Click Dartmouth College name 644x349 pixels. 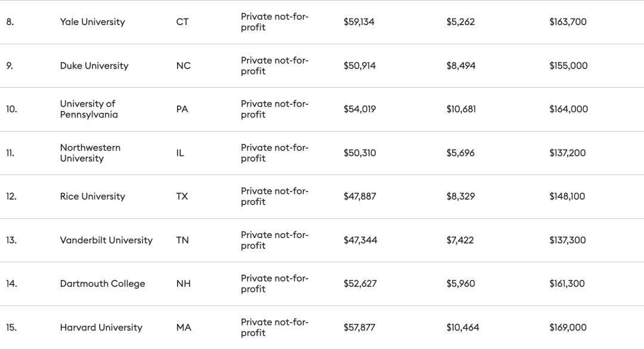pyautogui.click(x=103, y=283)
